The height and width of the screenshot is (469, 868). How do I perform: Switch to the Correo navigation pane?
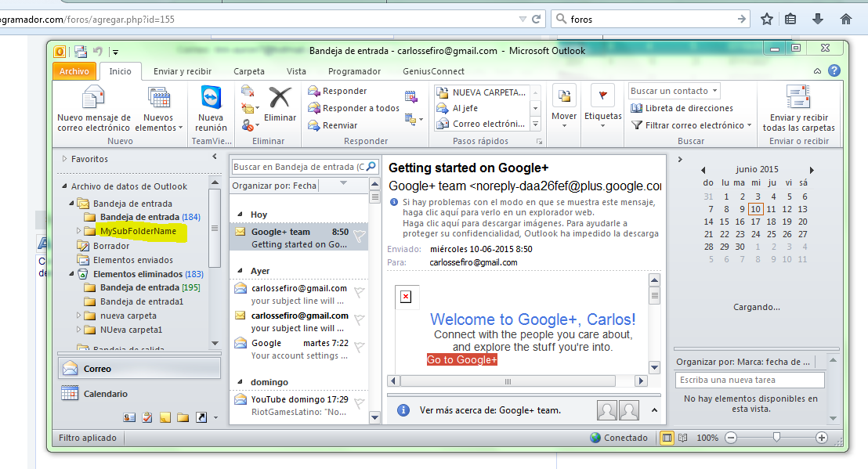139,368
